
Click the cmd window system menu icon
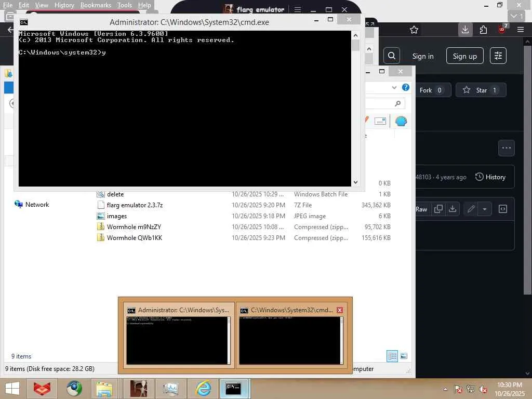[24, 22]
